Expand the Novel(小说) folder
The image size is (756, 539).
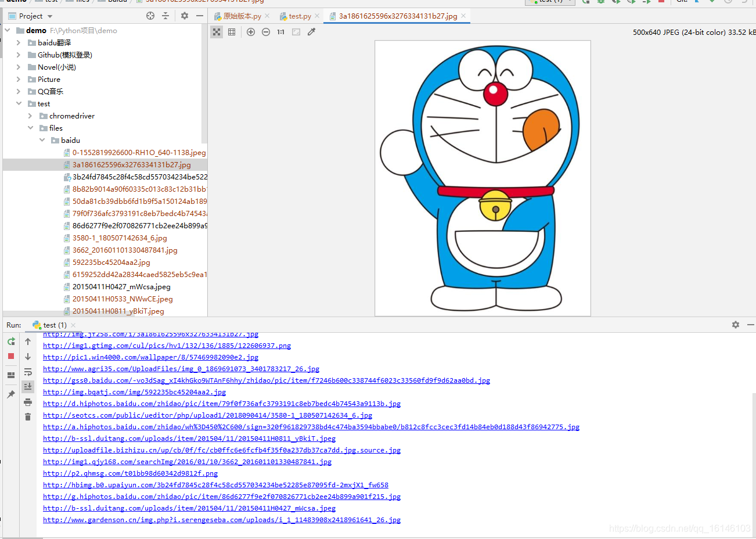pyautogui.click(x=19, y=67)
